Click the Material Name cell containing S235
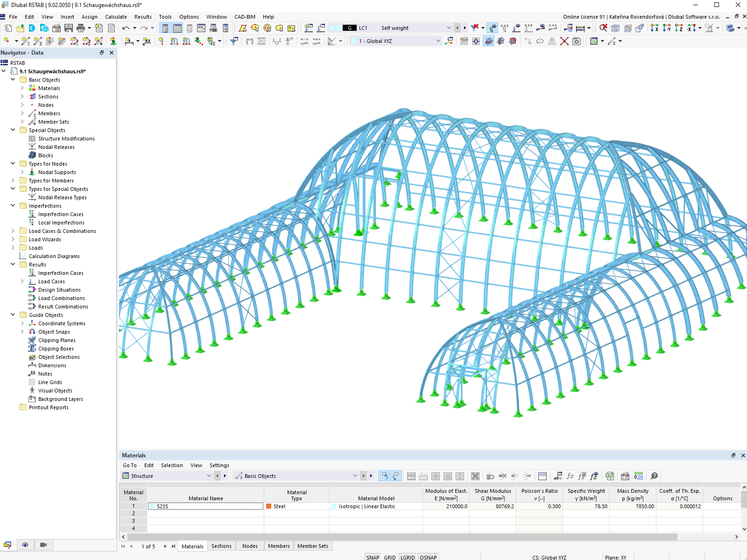 [x=205, y=506]
